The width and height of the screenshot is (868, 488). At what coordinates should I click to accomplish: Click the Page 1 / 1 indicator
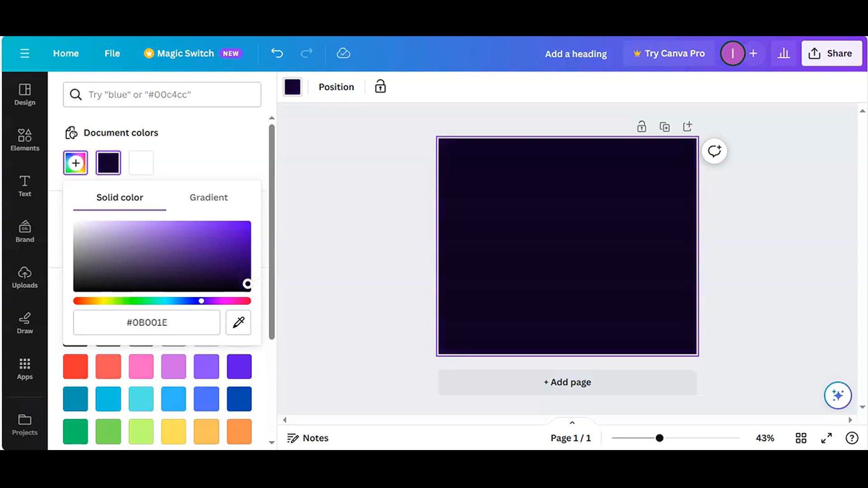pos(571,438)
